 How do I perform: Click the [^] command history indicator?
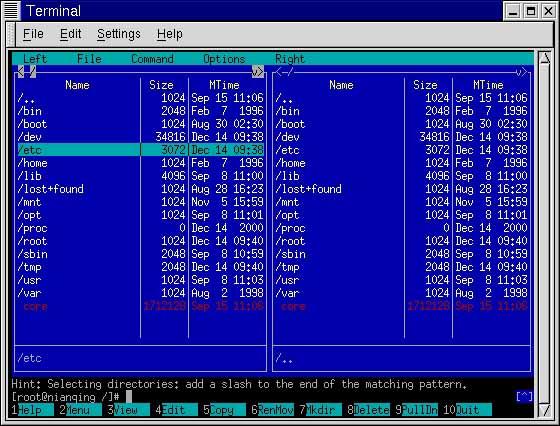pyautogui.click(x=524, y=396)
